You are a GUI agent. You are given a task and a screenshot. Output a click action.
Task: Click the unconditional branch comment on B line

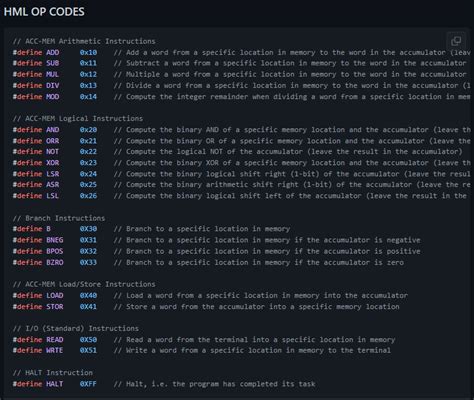pyautogui.click(x=202, y=229)
